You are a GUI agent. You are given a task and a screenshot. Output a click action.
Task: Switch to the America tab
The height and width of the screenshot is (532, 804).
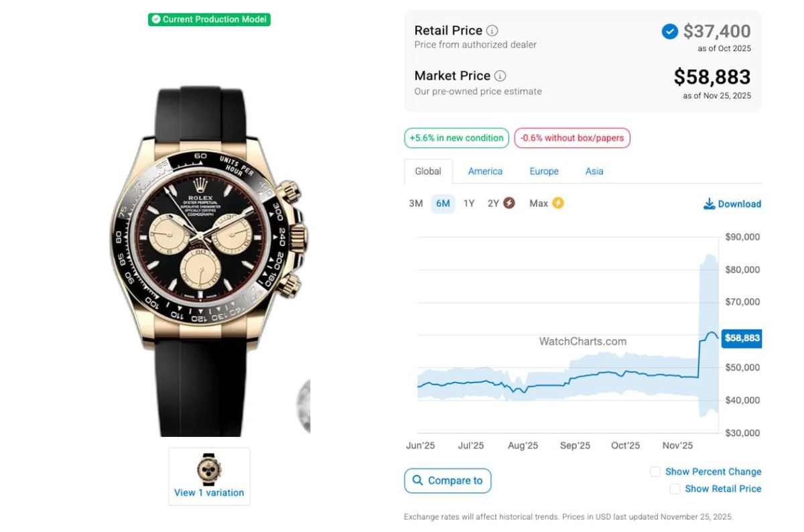click(x=485, y=172)
